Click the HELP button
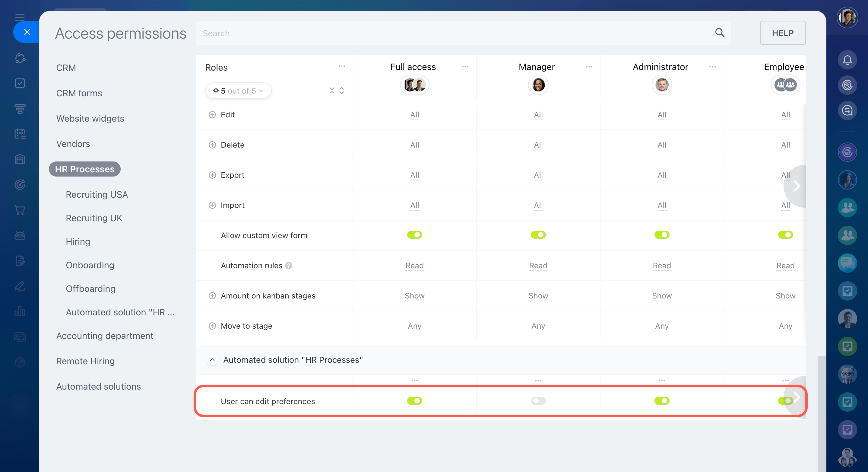This screenshot has height=472, width=868. 782,33
